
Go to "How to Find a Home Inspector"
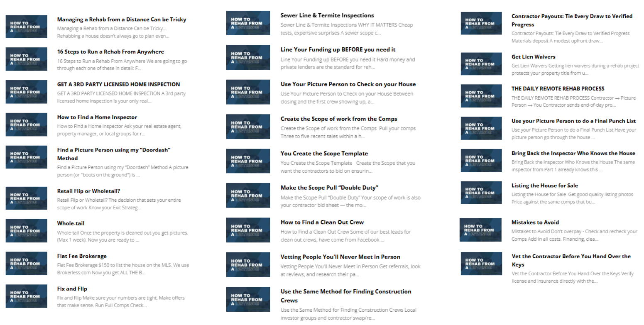[x=97, y=117]
